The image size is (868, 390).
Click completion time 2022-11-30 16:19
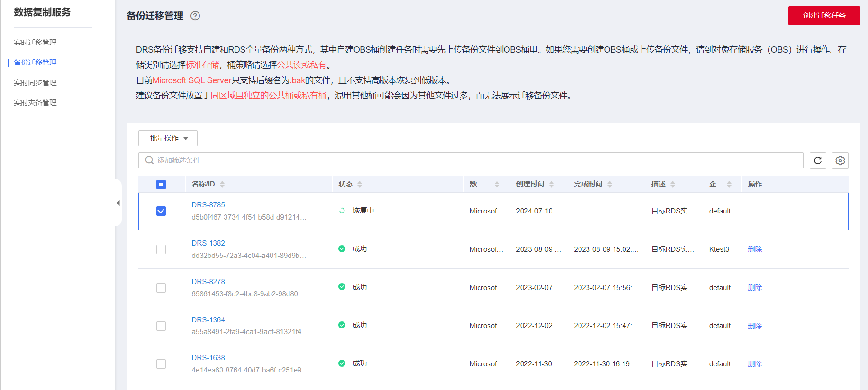click(x=606, y=364)
